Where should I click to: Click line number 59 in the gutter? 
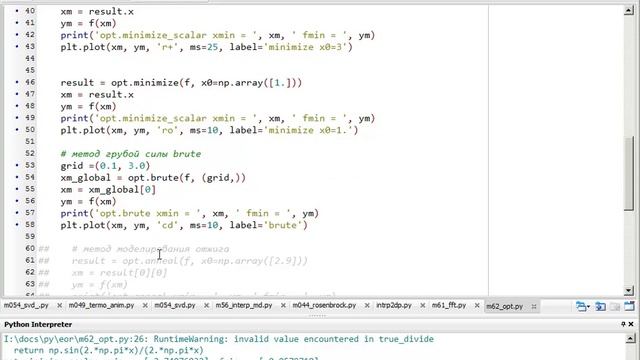(30, 236)
